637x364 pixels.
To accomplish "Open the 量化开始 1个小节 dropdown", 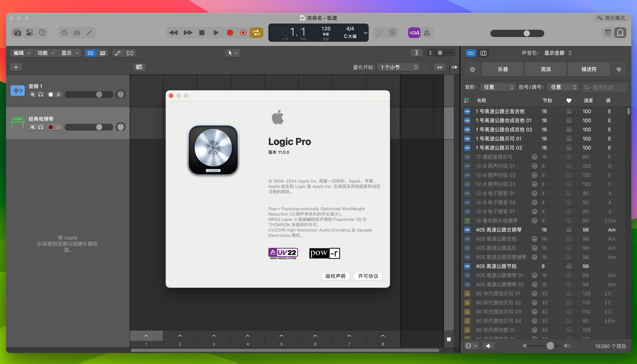I will [399, 67].
